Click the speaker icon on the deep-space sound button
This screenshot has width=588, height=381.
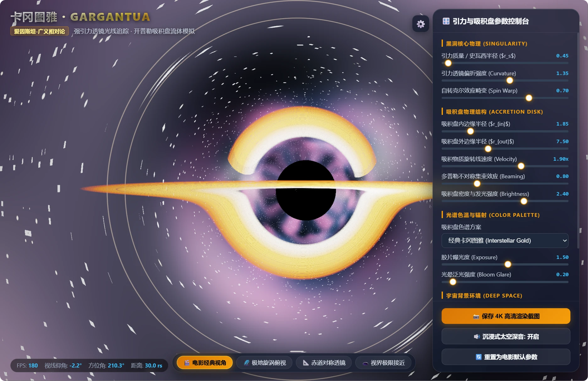[476, 337]
